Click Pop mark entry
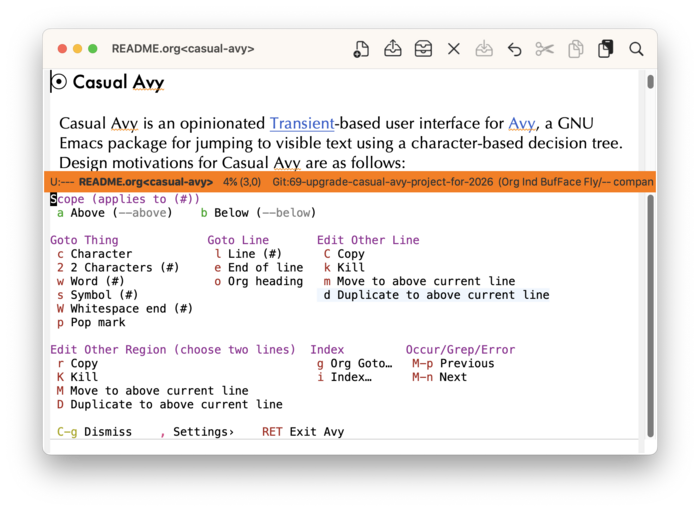The width and height of the screenshot is (700, 511). 91,323
